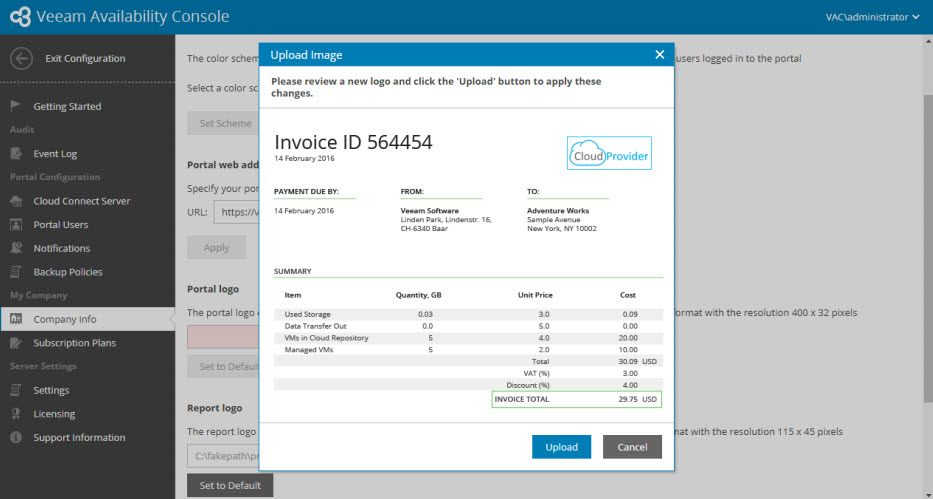The width and height of the screenshot is (933, 499).
Task: Click the report logo file path field
Action: coord(223,456)
